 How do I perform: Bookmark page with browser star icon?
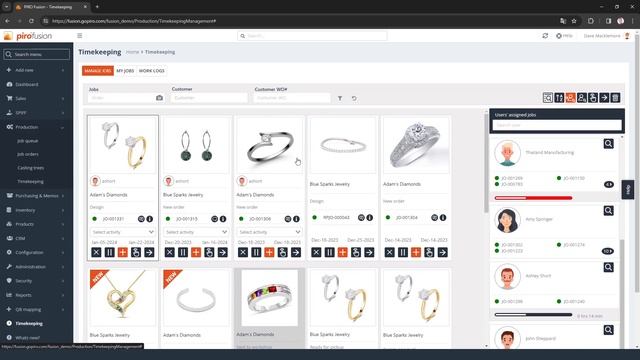click(574, 21)
